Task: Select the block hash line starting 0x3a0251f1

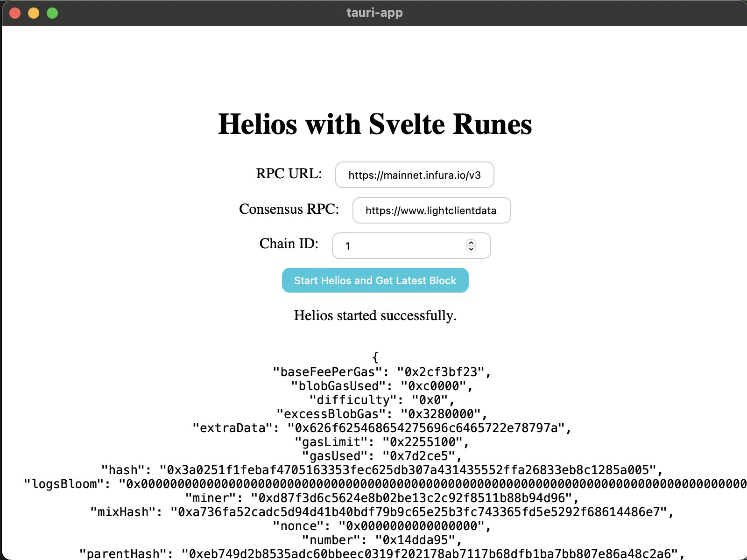Action: (382, 470)
